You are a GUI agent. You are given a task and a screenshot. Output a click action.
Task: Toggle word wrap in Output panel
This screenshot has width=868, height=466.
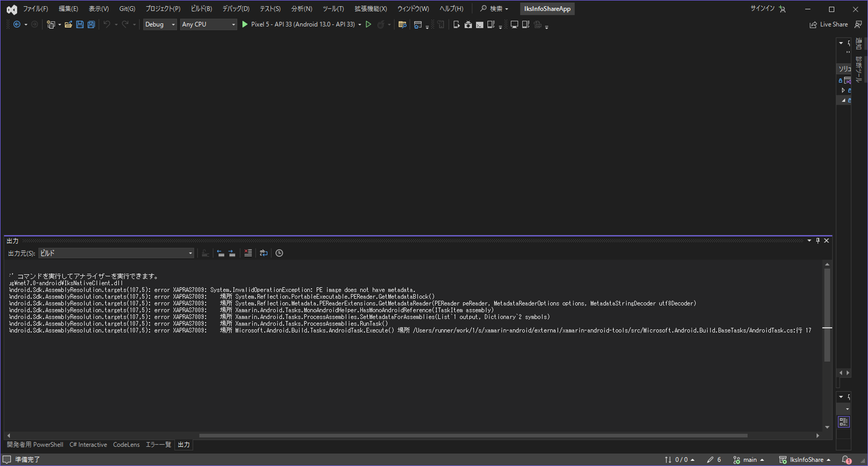tap(264, 253)
